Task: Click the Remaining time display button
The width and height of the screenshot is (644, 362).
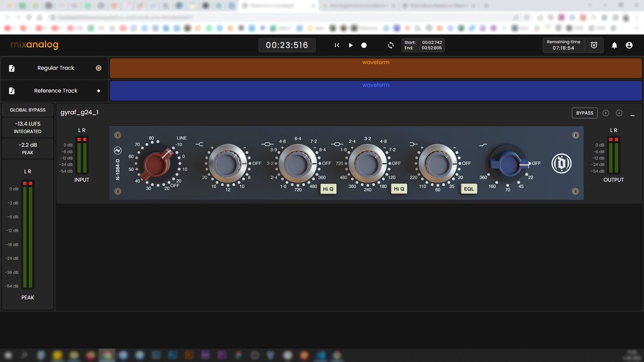Action: click(x=563, y=45)
